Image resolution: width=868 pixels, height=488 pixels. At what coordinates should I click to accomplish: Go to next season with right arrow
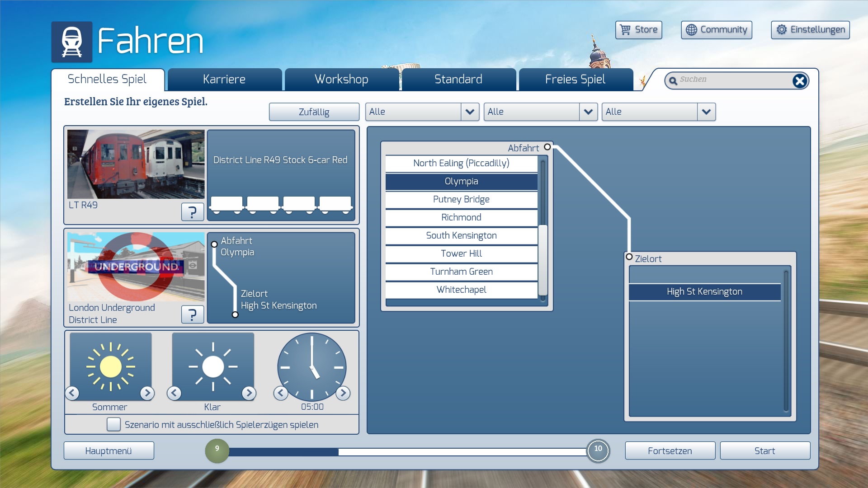(x=147, y=393)
